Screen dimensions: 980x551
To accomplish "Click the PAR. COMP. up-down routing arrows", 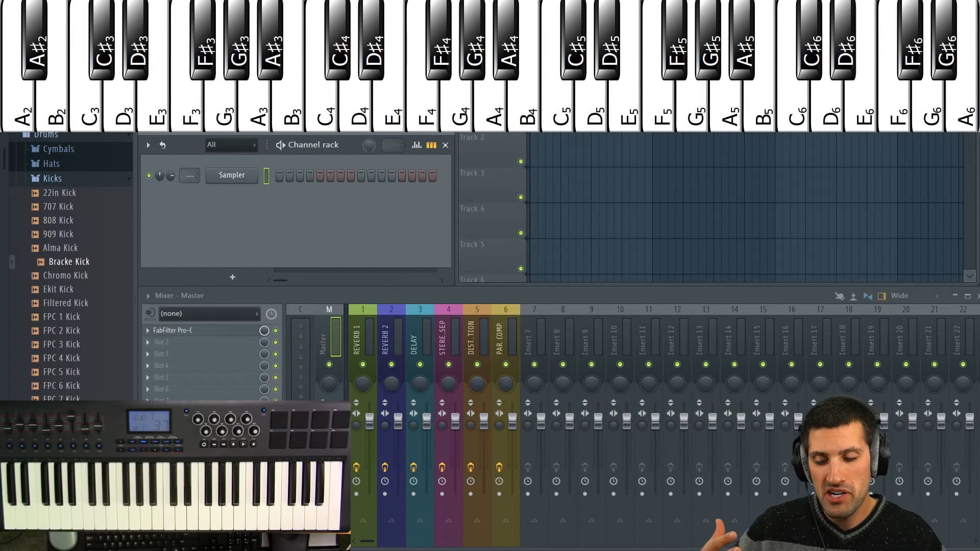I will coord(499,403).
